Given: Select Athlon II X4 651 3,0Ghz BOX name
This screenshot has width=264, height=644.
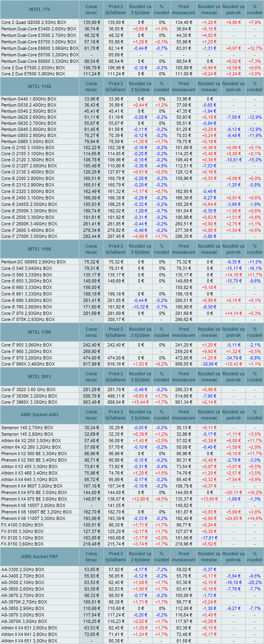Looking at the screenshot, I should 29,641.
